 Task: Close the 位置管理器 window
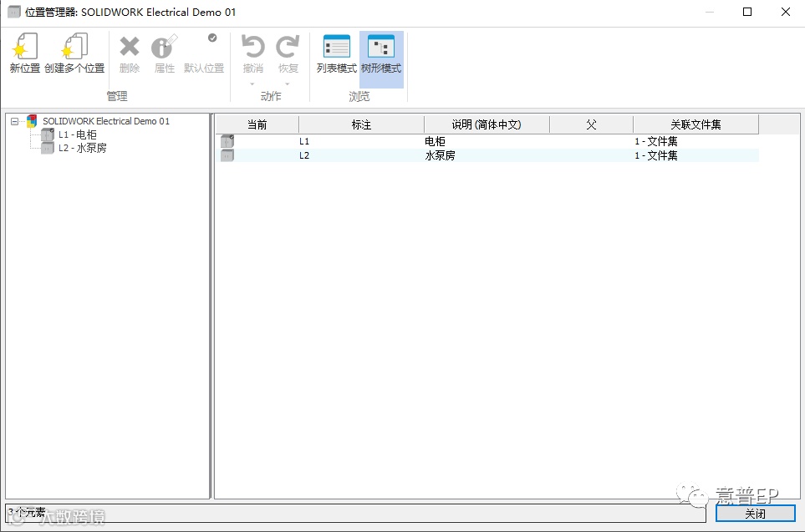point(786,12)
